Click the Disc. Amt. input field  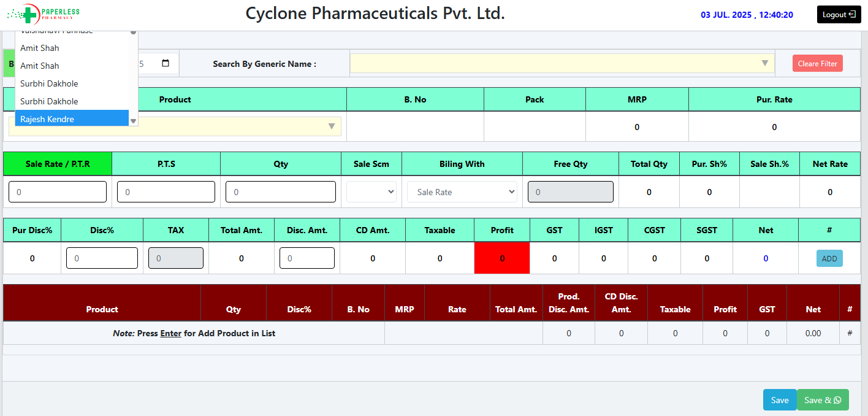click(307, 258)
